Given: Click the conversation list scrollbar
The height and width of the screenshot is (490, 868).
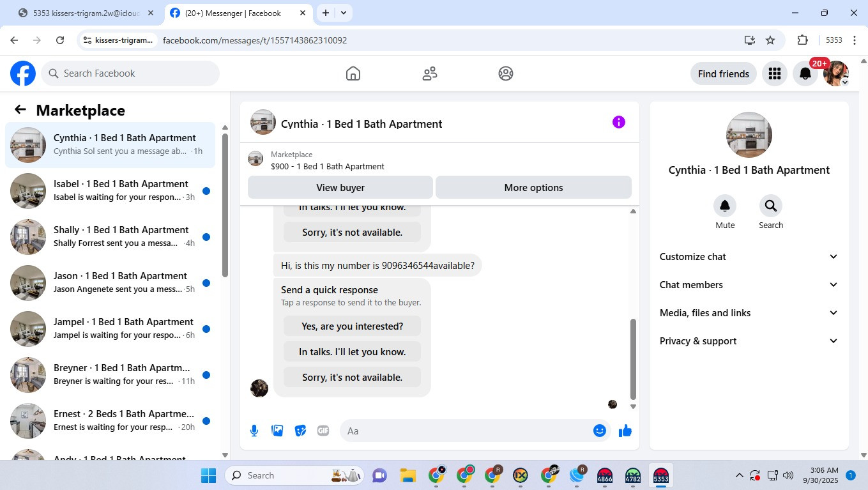Looking at the screenshot, I should pyautogui.click(x=225, y=204).
